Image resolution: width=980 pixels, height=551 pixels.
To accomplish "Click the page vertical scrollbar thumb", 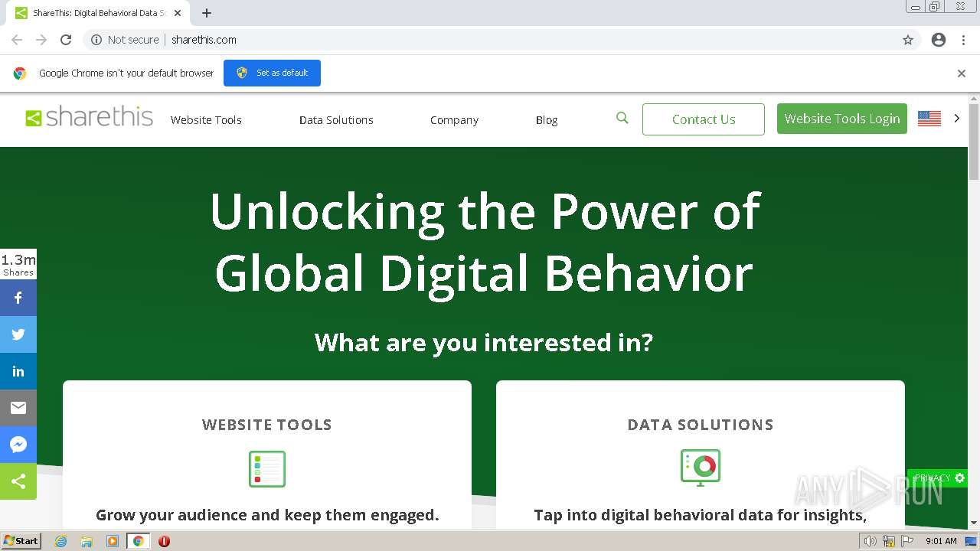I will pos(974,142).
